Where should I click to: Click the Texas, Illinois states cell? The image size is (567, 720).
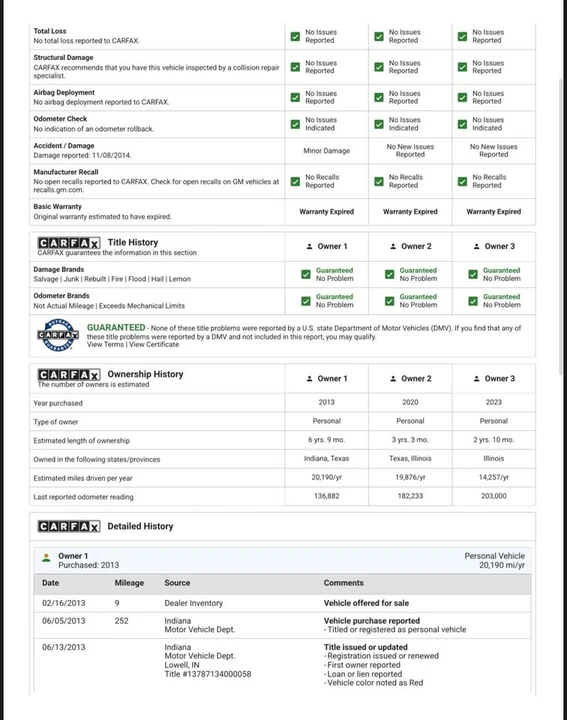[410, 459]
